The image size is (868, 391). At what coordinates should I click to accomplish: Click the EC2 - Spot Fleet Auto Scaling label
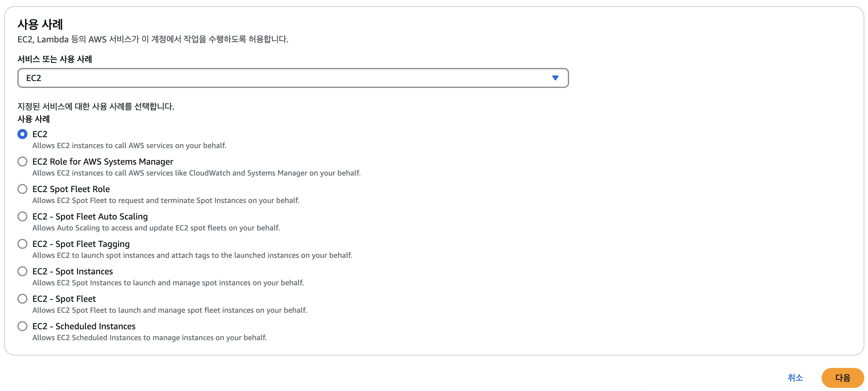click(90, 217)
